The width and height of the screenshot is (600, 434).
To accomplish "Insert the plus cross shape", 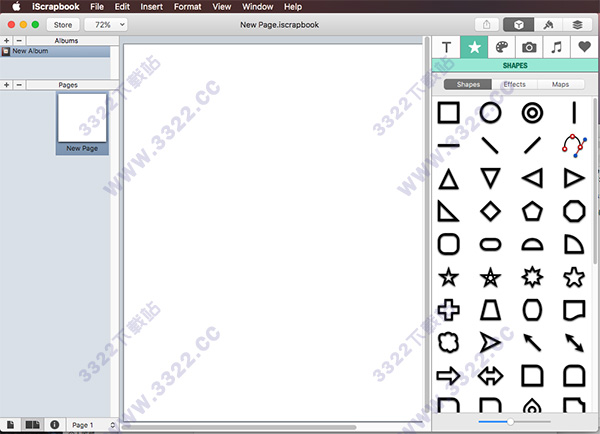I will point(448,310).
